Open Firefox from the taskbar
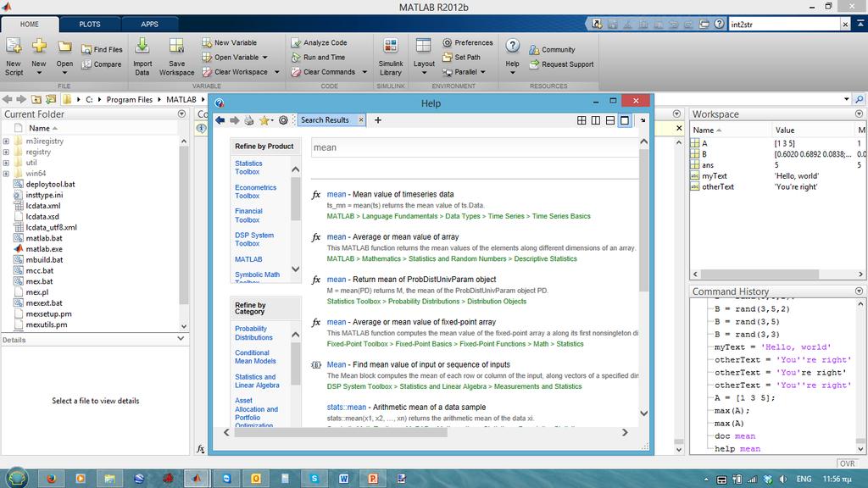 click(x=52, y=479)
